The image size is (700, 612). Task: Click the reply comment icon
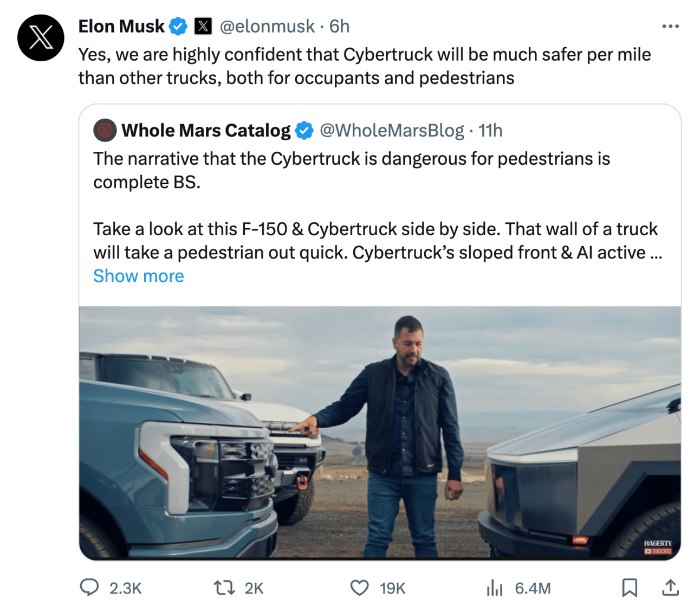pos(89,588)
